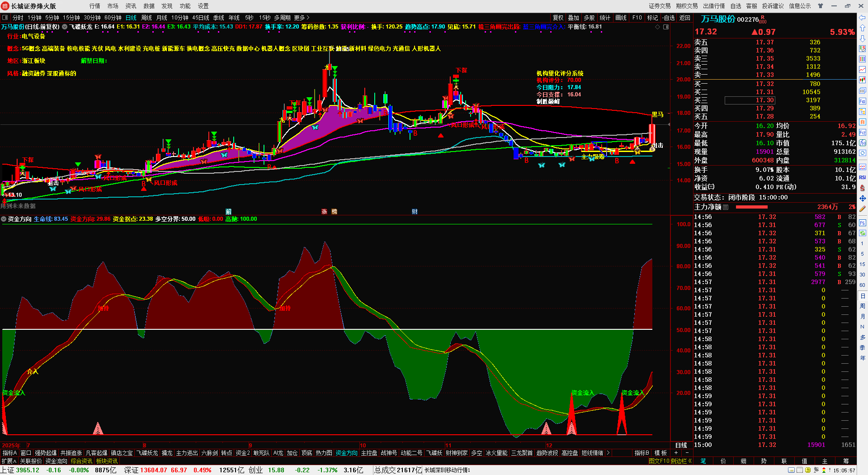Click the diamond marker icon above the chart
868x475 pixels.
pyautogui.click(x=657, y=27)
